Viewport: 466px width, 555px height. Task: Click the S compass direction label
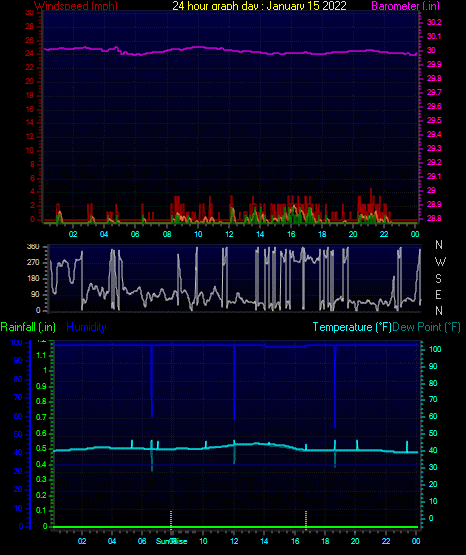click(438, 279)
